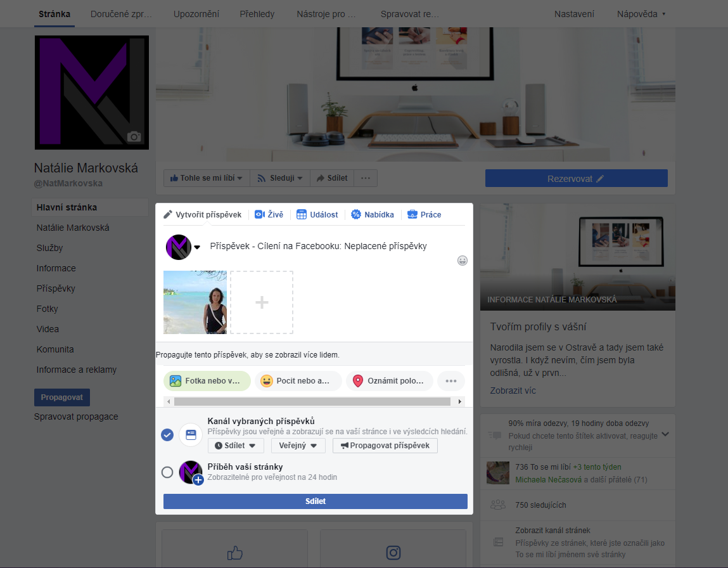The width and height of the screenshot is (728, 568).
Task: Click the 750 sledujících text
Action: (540, 505)
